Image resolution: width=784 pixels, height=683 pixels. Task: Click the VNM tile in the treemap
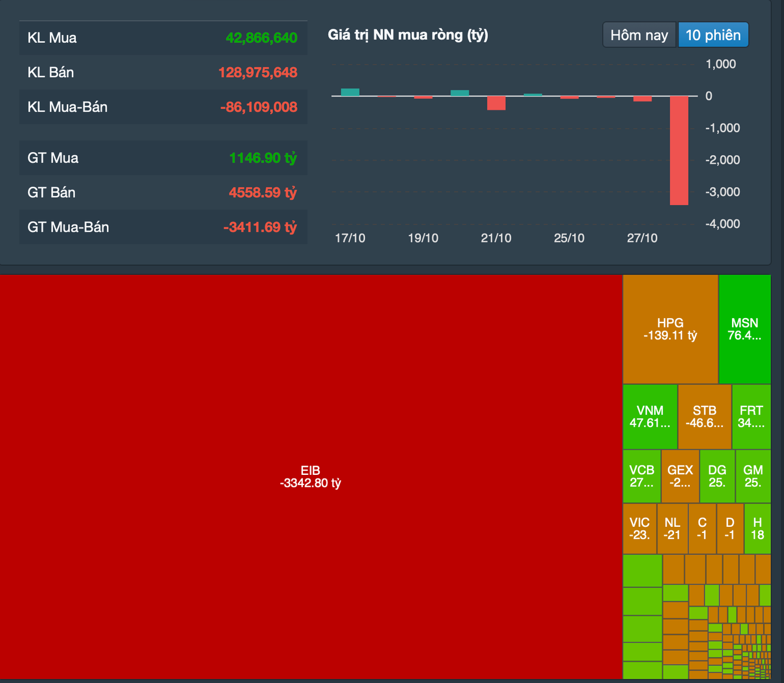click(x=650, y=417)
